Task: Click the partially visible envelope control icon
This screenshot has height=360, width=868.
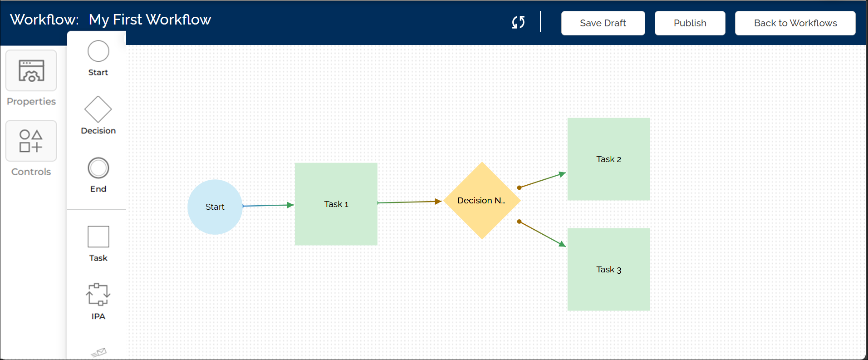Action: [98, 352]
